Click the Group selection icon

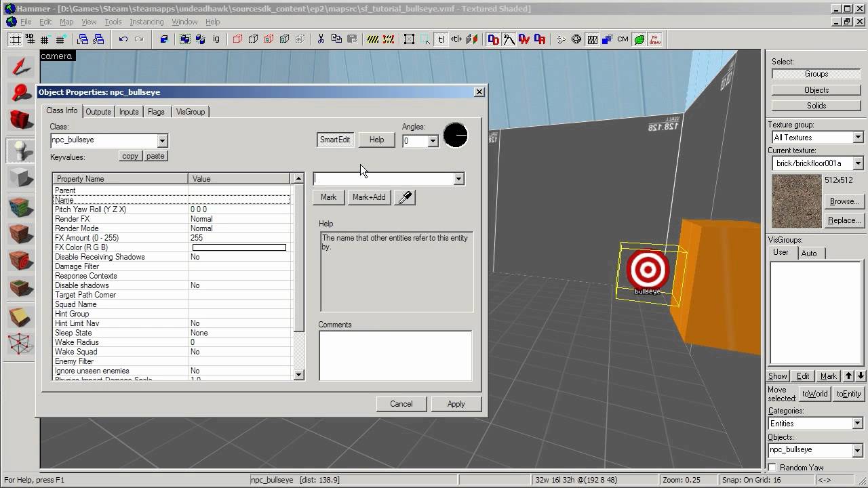(x=184, y=39)
